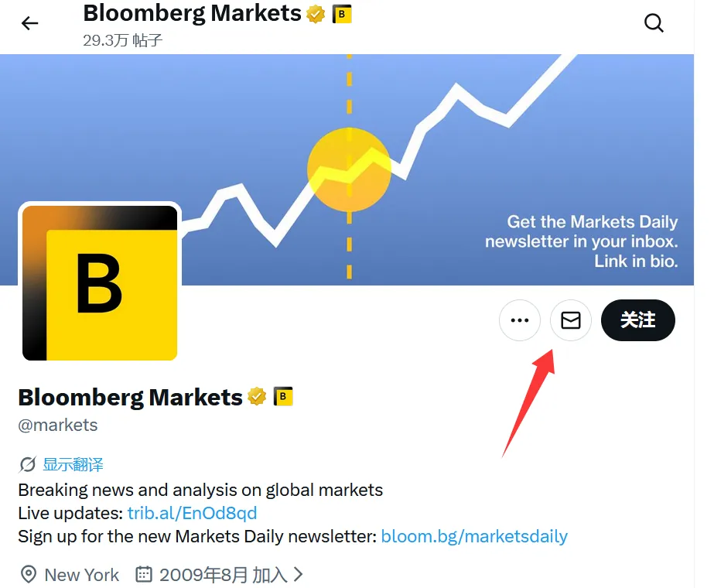Click the @markets handle text

click(x=58, y=425)
